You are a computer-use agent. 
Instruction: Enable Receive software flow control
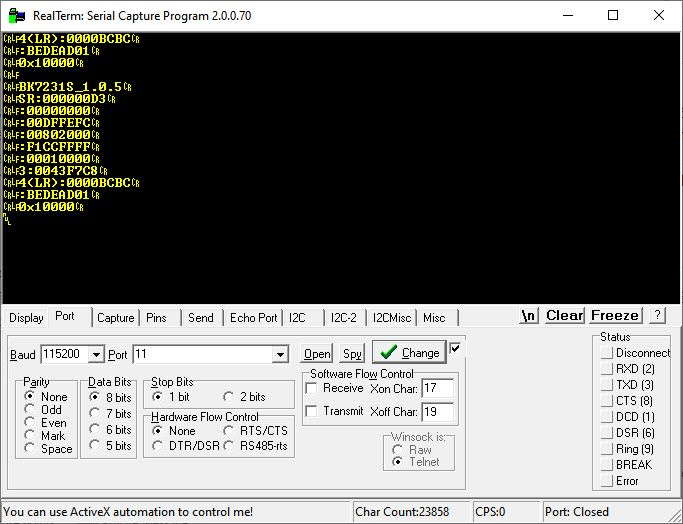point(335,388)
